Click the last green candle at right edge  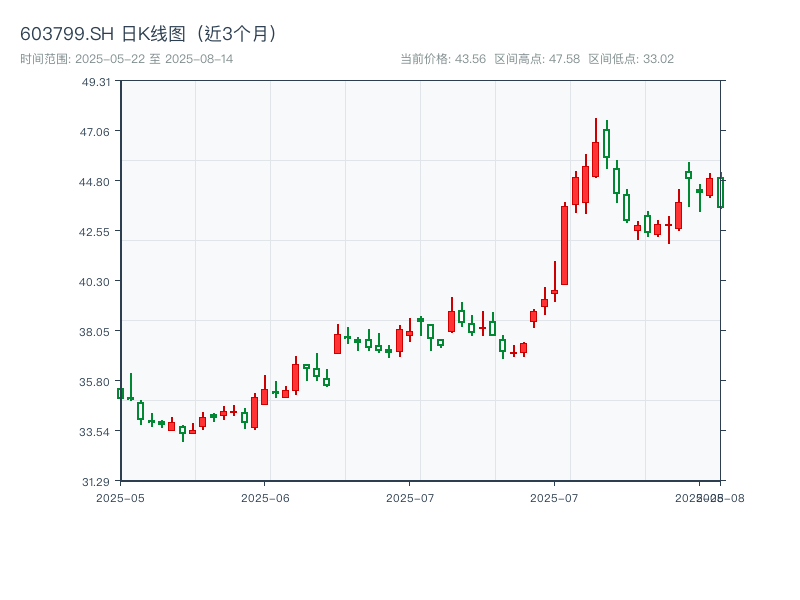(720, 192)
